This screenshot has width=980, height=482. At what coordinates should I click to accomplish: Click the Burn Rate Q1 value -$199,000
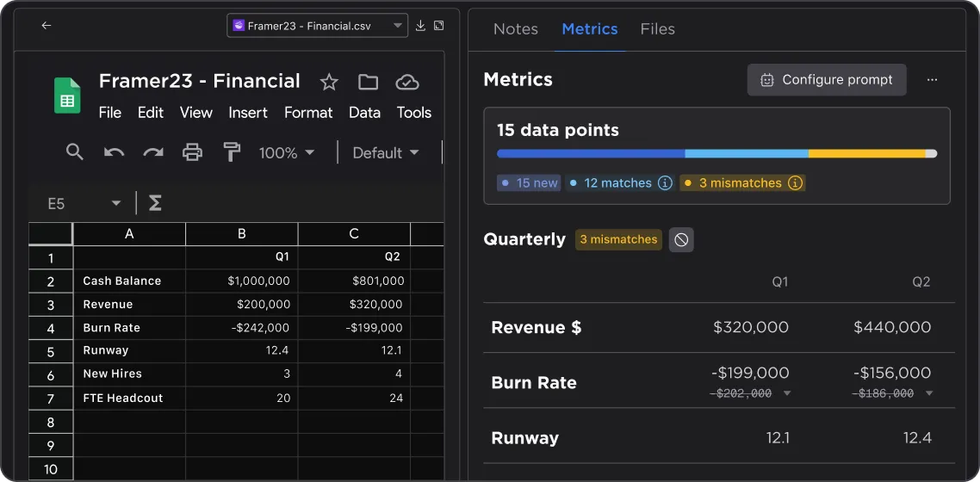pos(750,373)
